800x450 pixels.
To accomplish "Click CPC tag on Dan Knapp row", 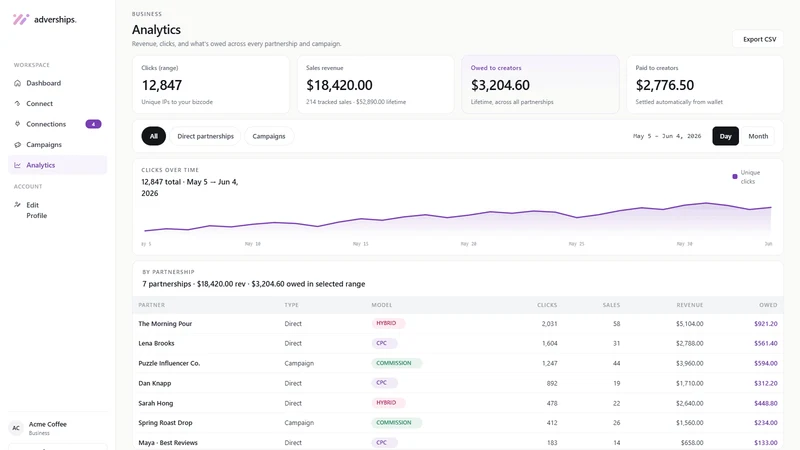I will point(384,383).
